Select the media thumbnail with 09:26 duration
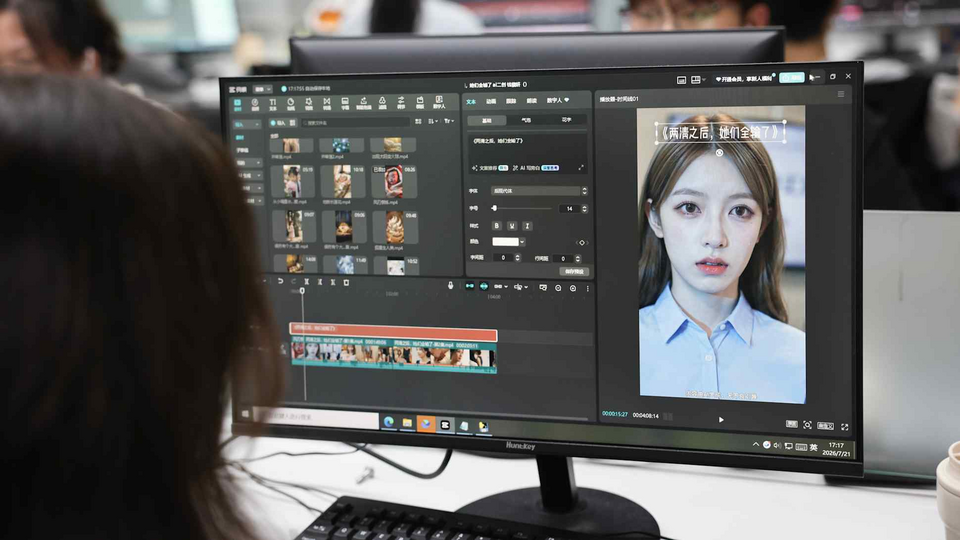Screen dimensions: 960x540 (x=394, y=182)
